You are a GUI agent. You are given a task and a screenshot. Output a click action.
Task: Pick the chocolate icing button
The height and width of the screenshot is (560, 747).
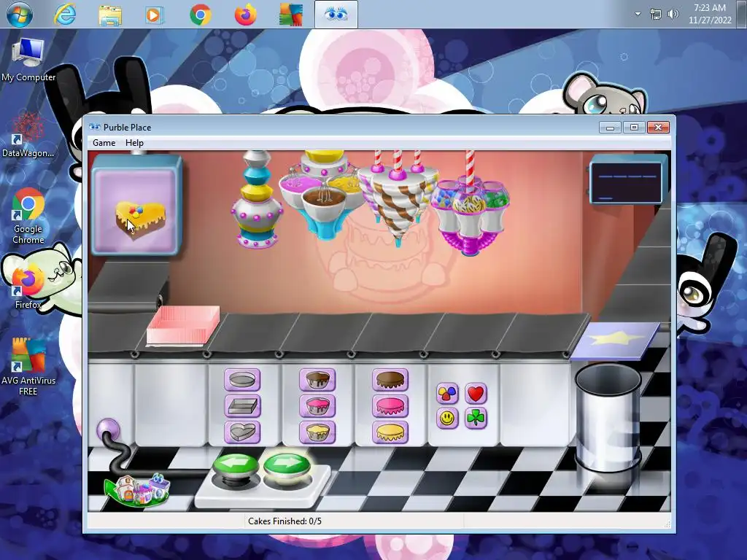(390, 380)
